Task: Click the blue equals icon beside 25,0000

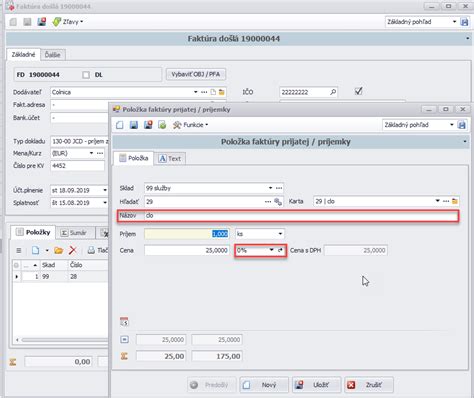Action: tap(124, 340)
